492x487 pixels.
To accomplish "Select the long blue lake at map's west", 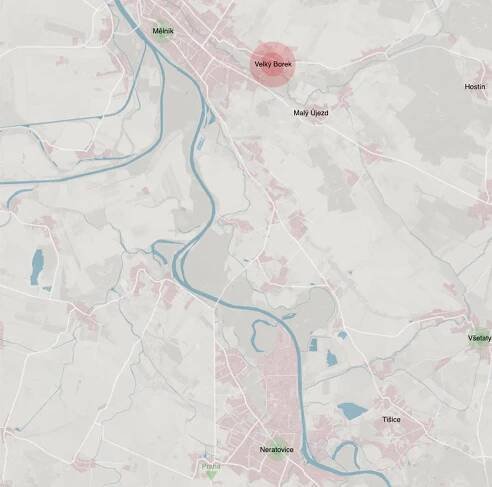I will [x=37, y=267].
